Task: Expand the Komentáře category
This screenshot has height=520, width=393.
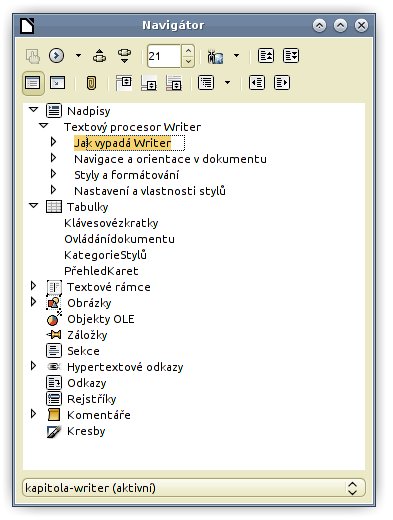Action: click(33, 414)
